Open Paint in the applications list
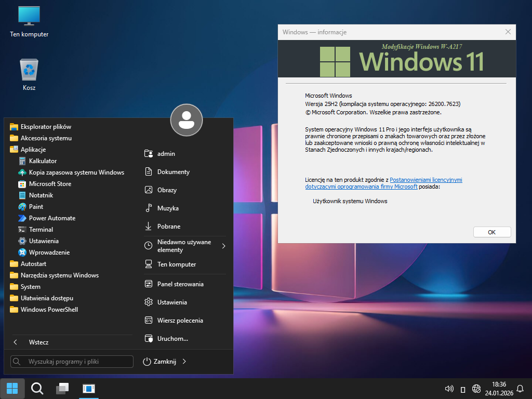The image size is (532, 399). pos(36,207)
